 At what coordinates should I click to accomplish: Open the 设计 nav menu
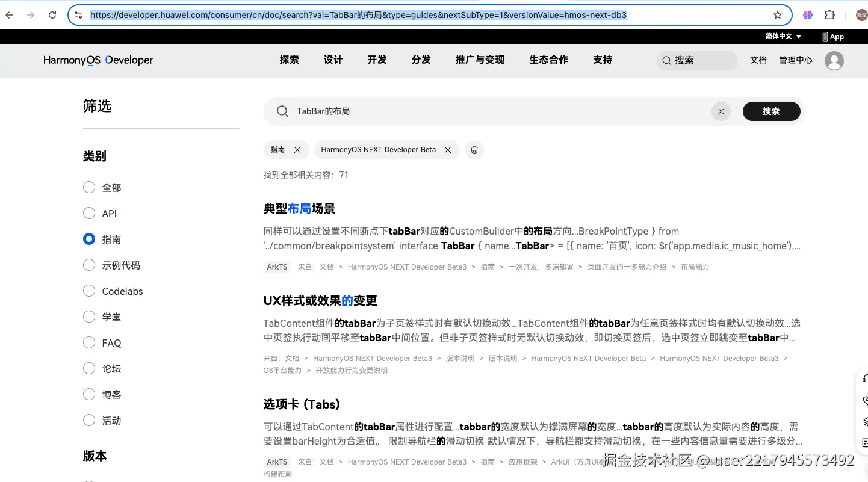click(333, 60)
